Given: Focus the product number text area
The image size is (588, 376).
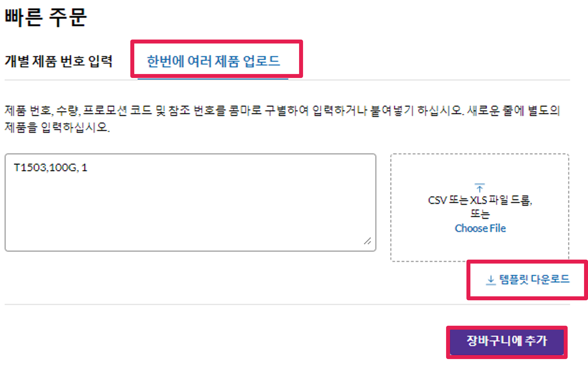Looking at the screenshot, I should click(x=190, y=202).
